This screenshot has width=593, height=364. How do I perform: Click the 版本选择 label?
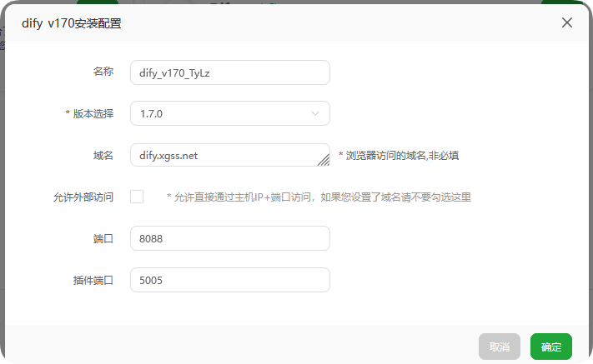pos(93,113)
